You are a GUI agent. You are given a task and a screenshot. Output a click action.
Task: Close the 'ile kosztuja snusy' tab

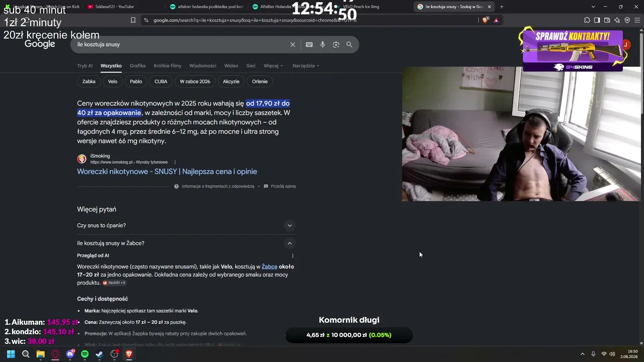coord(489,7)
